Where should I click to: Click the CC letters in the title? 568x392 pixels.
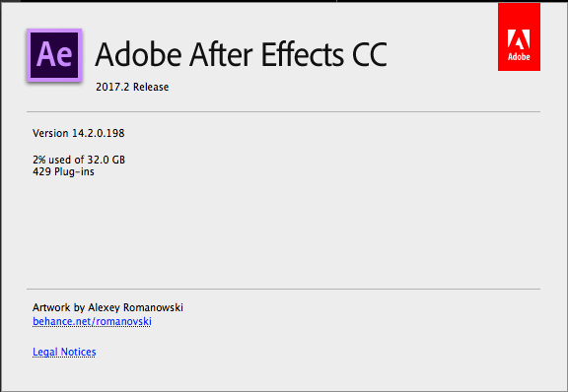370,55
